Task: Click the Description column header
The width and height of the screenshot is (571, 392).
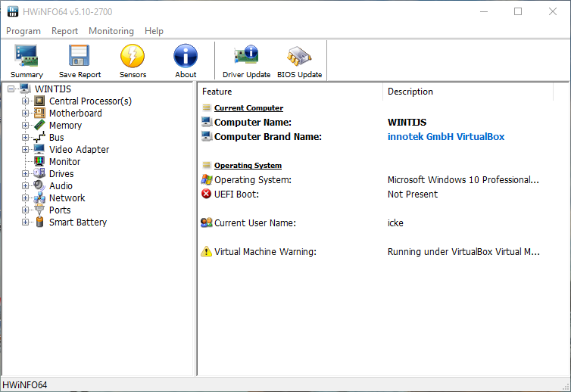Action: [x=410, y=92]
